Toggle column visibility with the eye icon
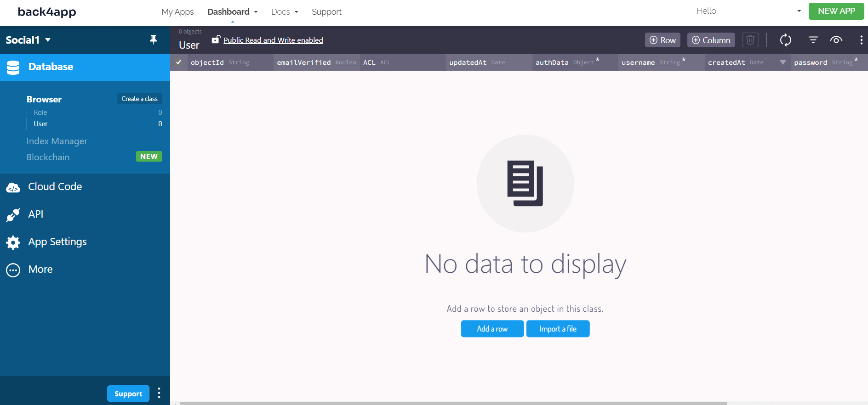 [x=836, y=40]
